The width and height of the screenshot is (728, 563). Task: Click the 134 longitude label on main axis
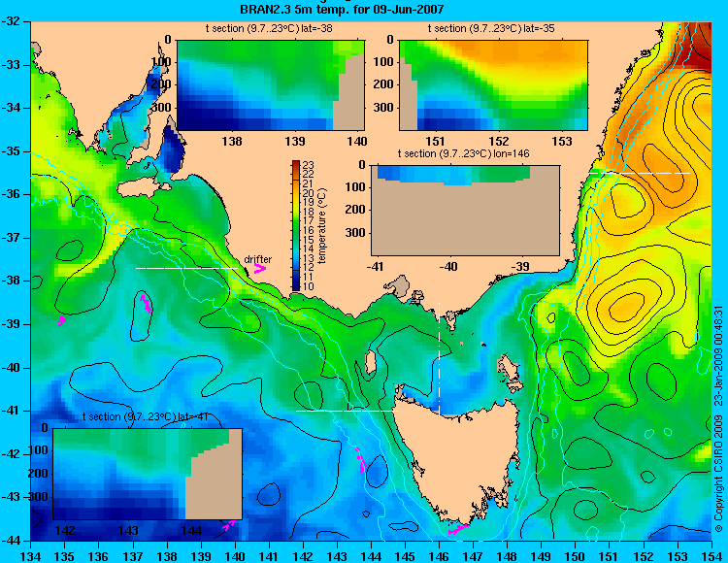tap(31, 556)
